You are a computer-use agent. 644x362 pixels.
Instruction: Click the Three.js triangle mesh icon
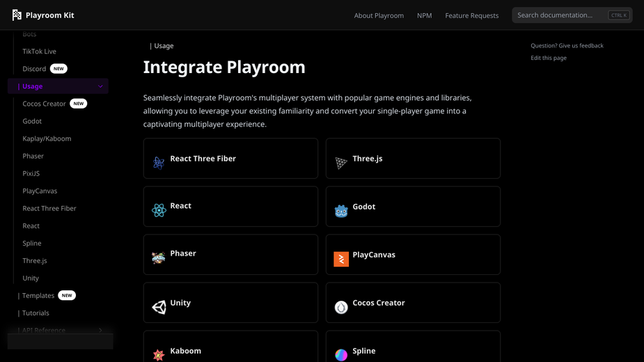tap(341, 163)
